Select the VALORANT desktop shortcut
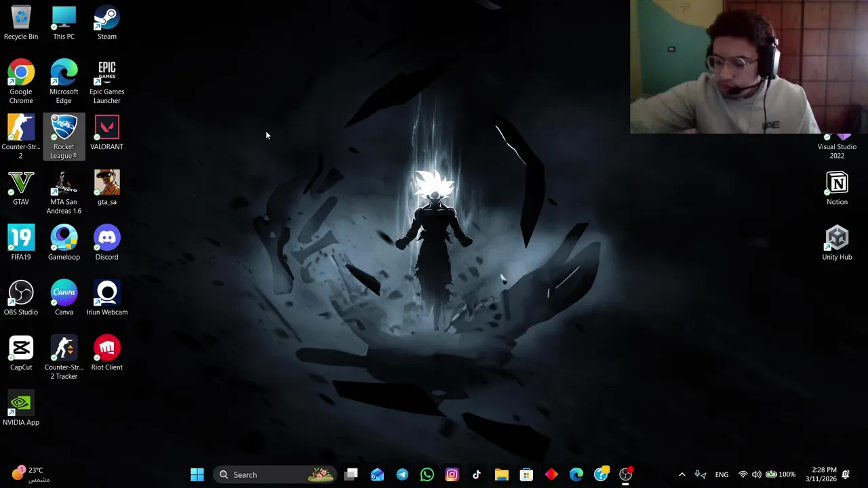Image resolution: width=868 pixels, height=488 pixels. [x=106, y=133]
